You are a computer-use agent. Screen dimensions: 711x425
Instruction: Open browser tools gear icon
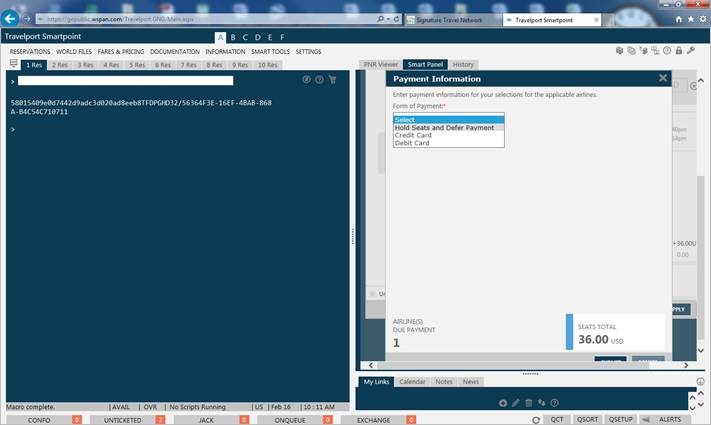coord(703,19)
